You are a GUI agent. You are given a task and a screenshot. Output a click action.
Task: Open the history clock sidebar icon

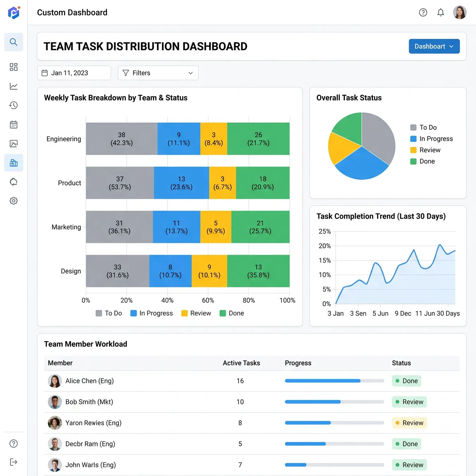(14, 105)
